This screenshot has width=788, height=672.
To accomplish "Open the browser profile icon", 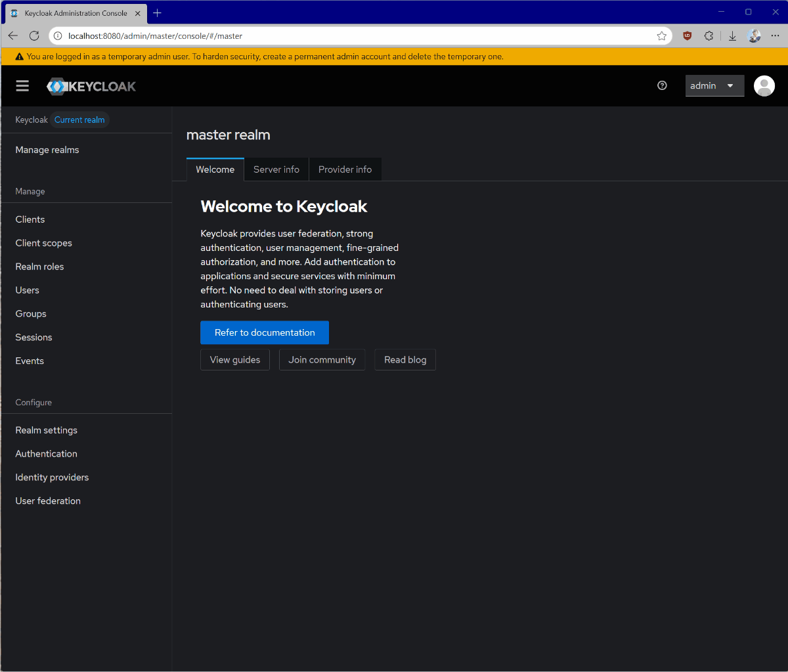I will pos(754,35).
